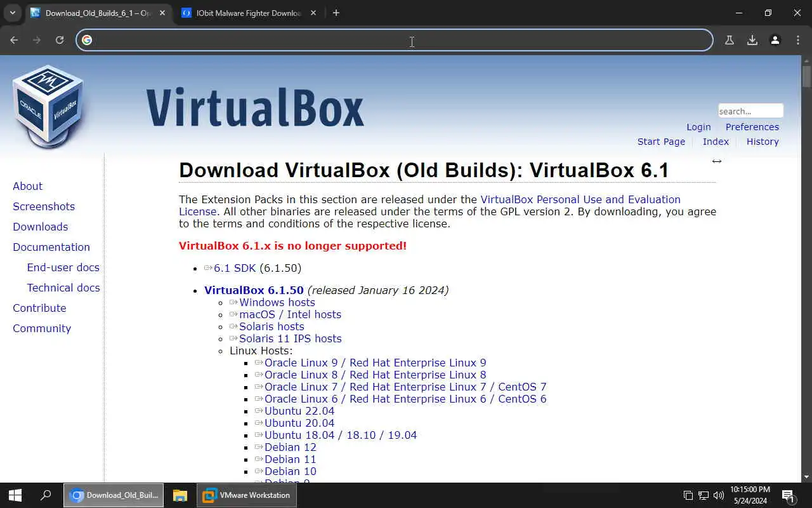Open End-user docs sidebar link
Screen dimensions: 812x508
(63, 267)
